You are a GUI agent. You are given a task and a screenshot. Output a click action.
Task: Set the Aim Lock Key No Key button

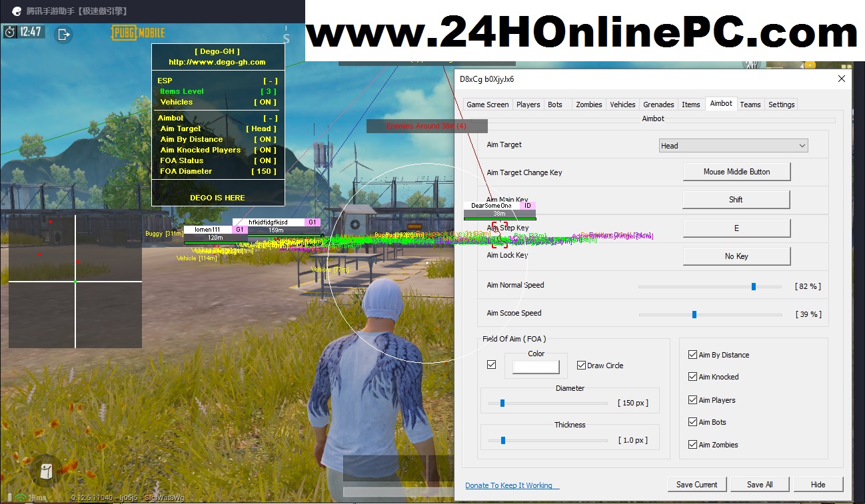pyautogui.click(x=736, y=256)
